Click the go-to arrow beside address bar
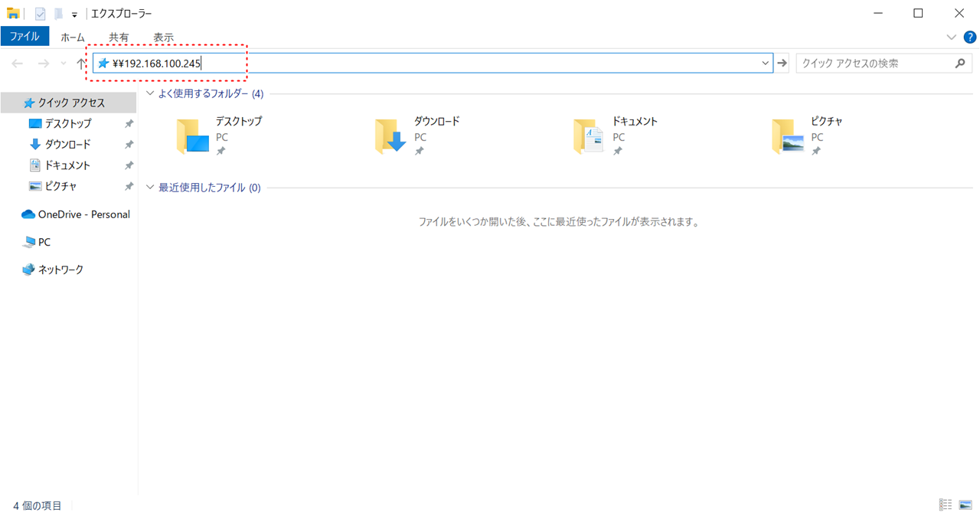Screen dimensions: 980x516 782,64
